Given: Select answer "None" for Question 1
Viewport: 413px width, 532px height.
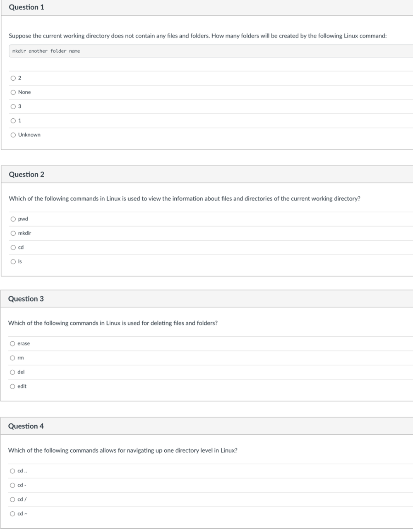Looking at the screenshot, I should (x=13, y=92).
